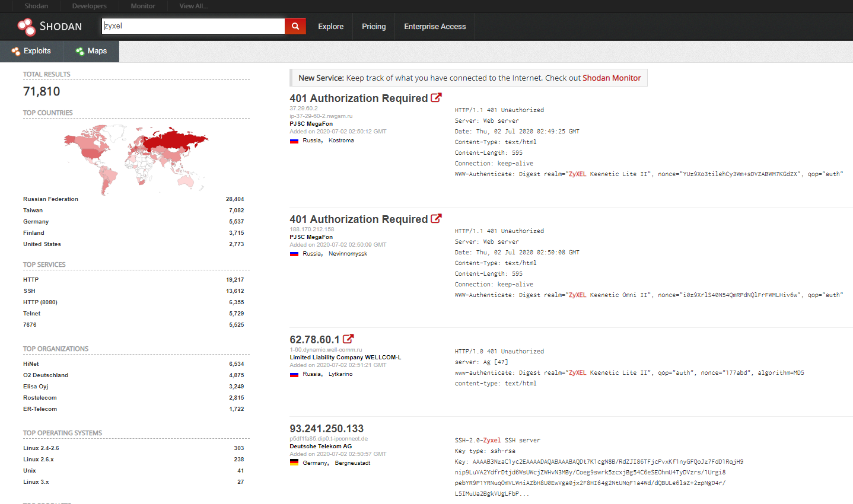Viewport: 853px width, 504px height.
Task: Filter by Rostelecom organization
Action: 40,398
